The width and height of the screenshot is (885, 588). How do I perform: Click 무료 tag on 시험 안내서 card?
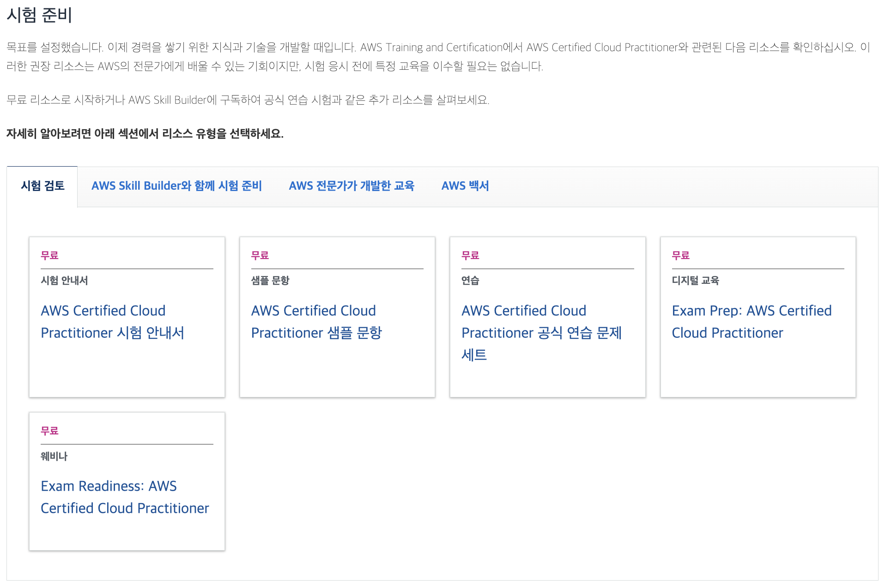click(x=49, y=256)
